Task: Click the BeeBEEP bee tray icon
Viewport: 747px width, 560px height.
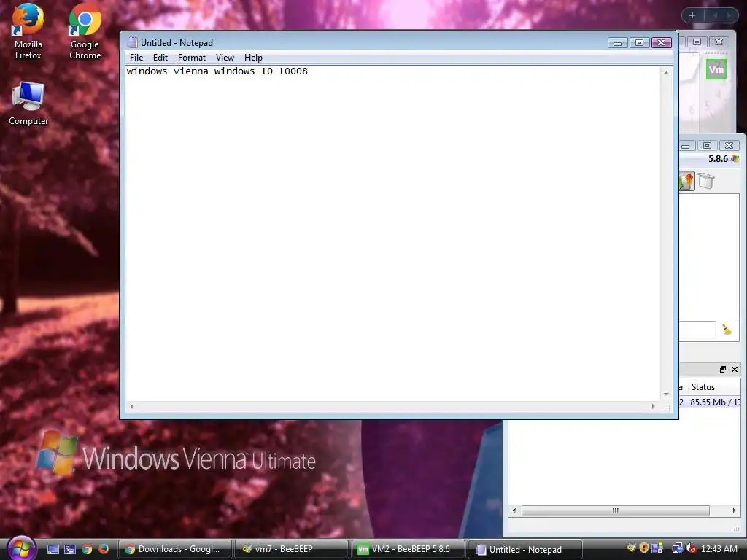Action: pyautogui.click(x=632, y=548)
